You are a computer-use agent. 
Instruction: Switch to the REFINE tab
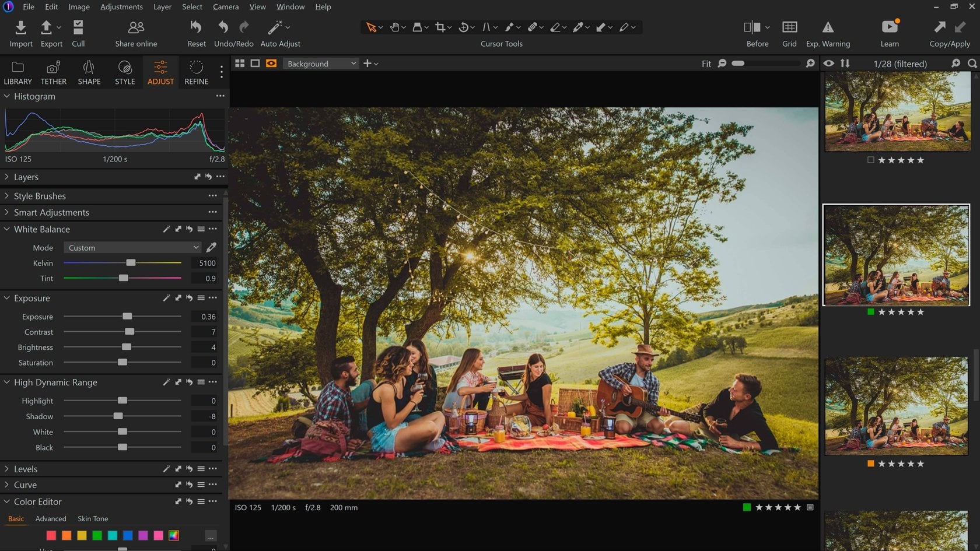click(195, 72)
